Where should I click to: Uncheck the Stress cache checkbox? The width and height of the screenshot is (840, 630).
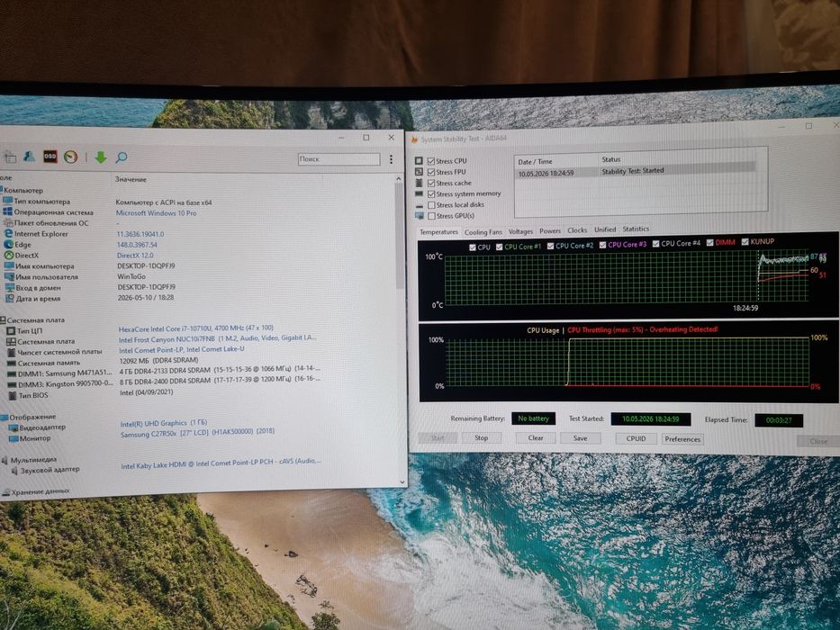(431, 184)
